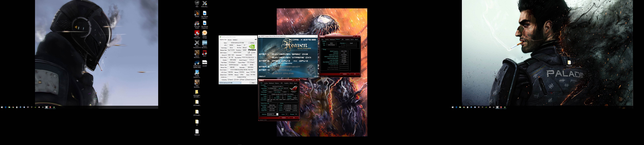The image size is (644, 145).
Task: Open About tab in CPU-Z memory window
Action: coord(357,39)
